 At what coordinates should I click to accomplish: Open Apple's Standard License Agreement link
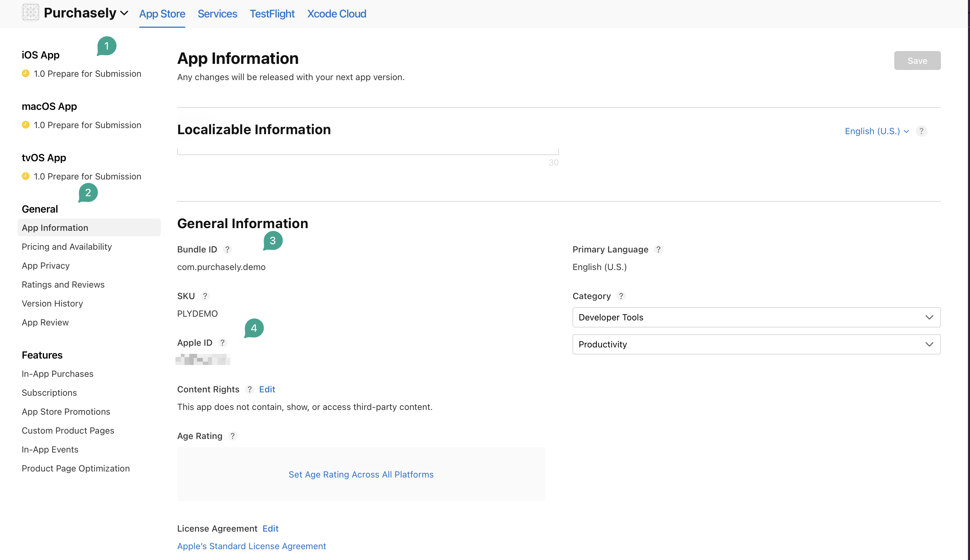[251, 546]
